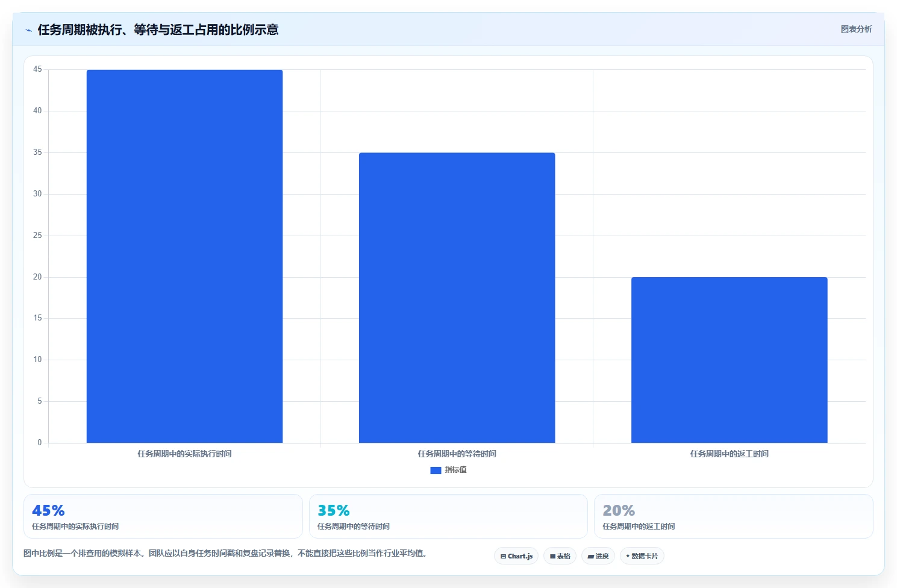Click the 表格 tag
897x588 pixels.
coord(560,556)
